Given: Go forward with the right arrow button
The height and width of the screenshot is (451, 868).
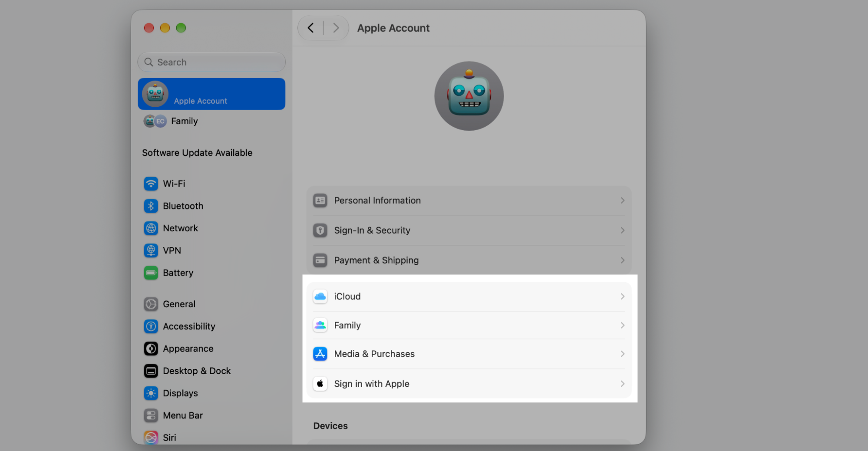Looking at the screenshot, I should [x=336, y=28].
